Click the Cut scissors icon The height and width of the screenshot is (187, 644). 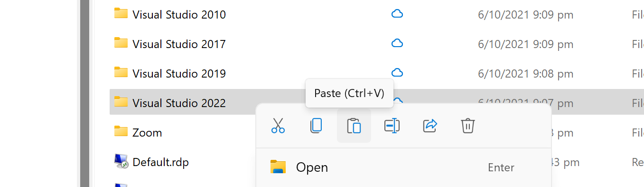pos(278,126)
